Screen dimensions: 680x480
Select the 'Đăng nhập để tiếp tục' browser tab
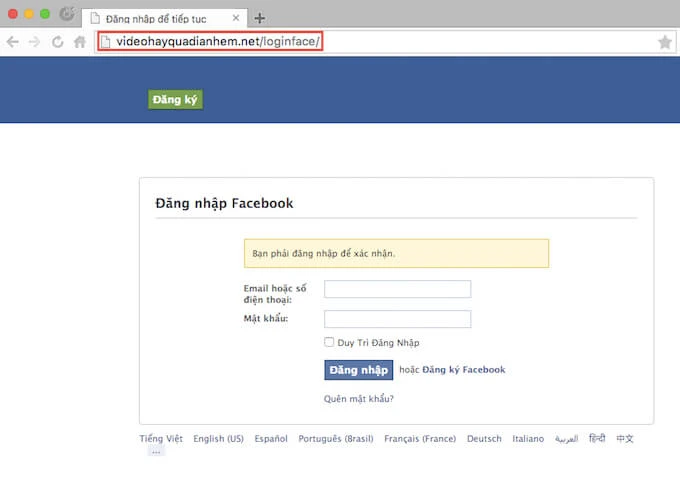coord(164,18)
